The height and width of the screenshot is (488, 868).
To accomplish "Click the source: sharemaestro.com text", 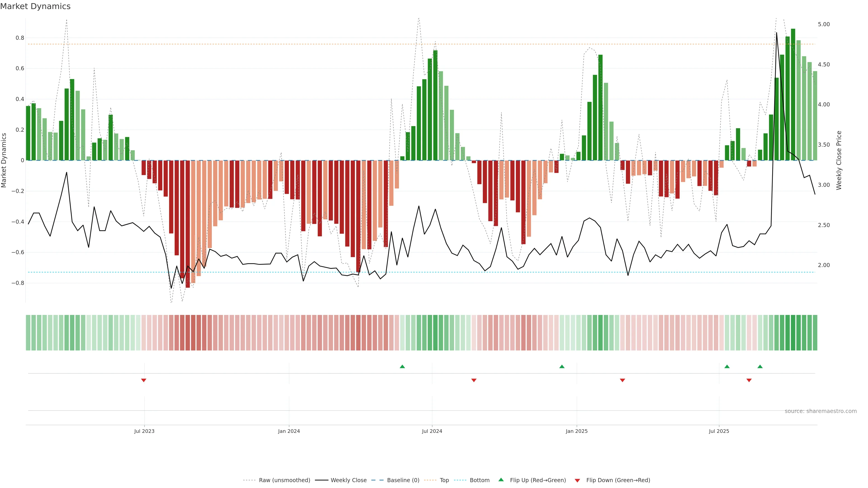I will [821, 411].
